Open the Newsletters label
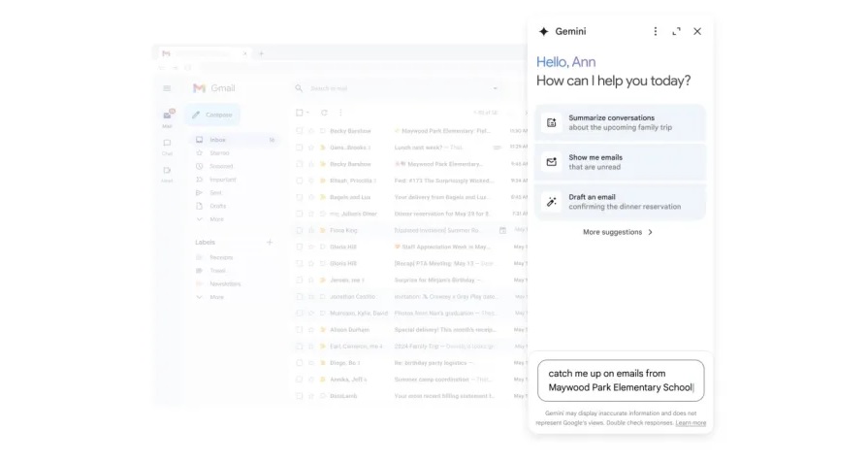Screen dimensions: 868x463 (x=225, y=284)
